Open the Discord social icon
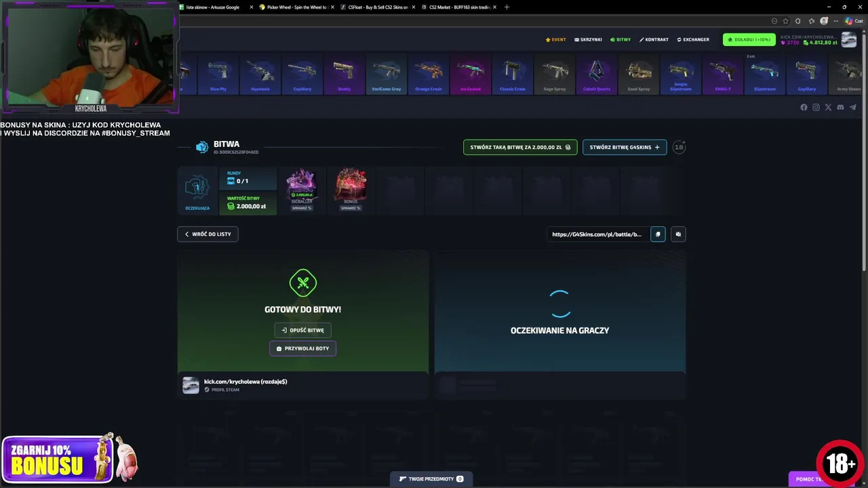 (840, 107)
